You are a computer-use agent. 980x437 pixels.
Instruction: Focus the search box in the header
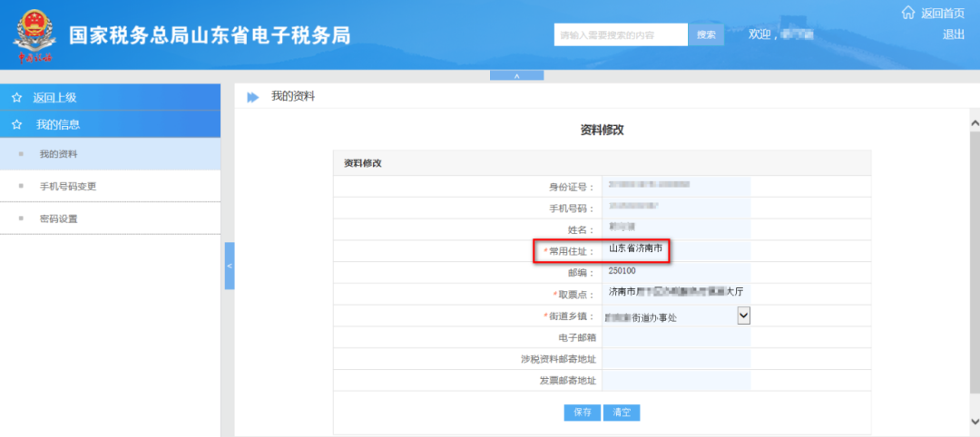click(622, 35)
